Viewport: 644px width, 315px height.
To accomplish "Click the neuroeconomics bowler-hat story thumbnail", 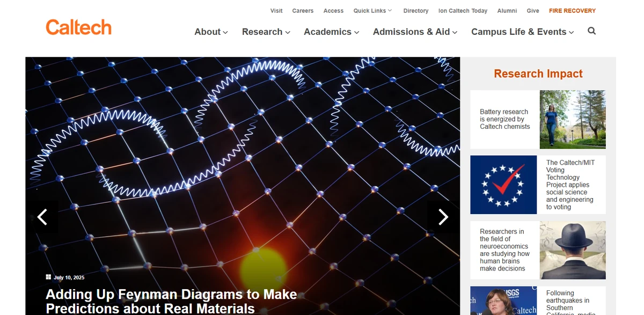I will tap(572, 250).
